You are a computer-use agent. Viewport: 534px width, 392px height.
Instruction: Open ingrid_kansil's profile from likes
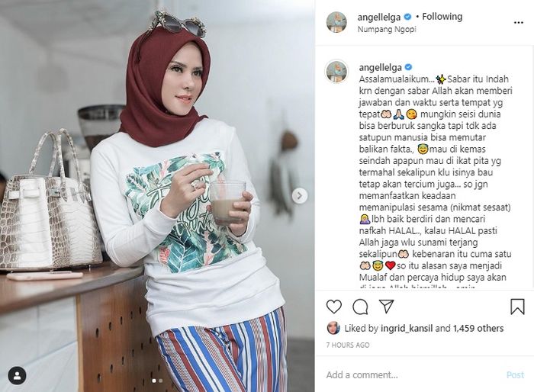[407, 328]
